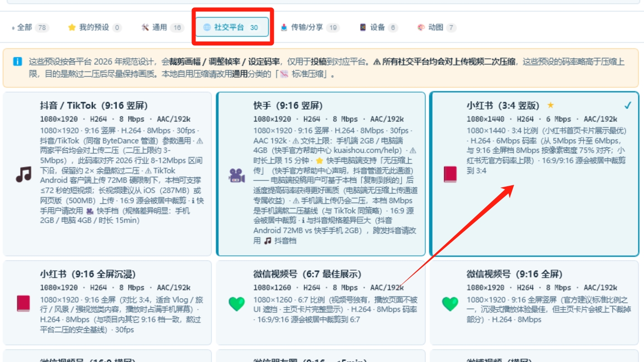This screenshot has width=644, height=362.
Task: Click green heart icon of 微信视频号 6:7 preset
Action: click(x=237, y=304)
